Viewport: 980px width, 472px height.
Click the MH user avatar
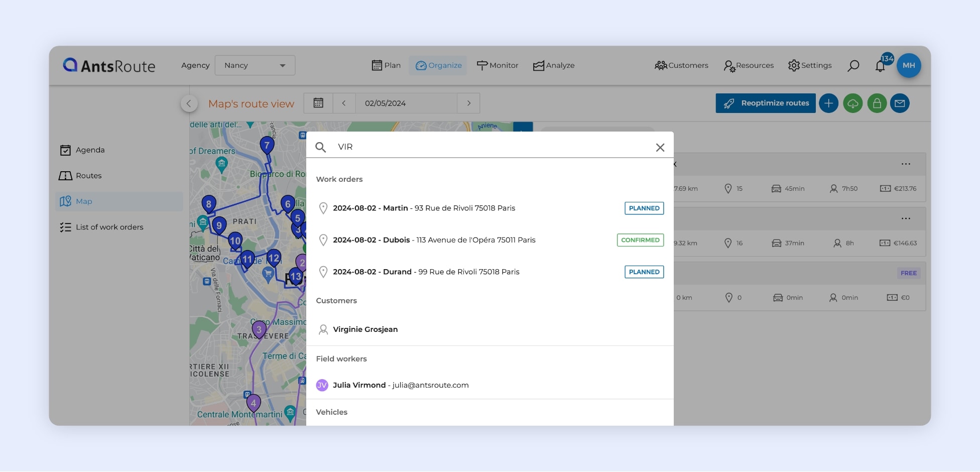(x=908, y=65)
